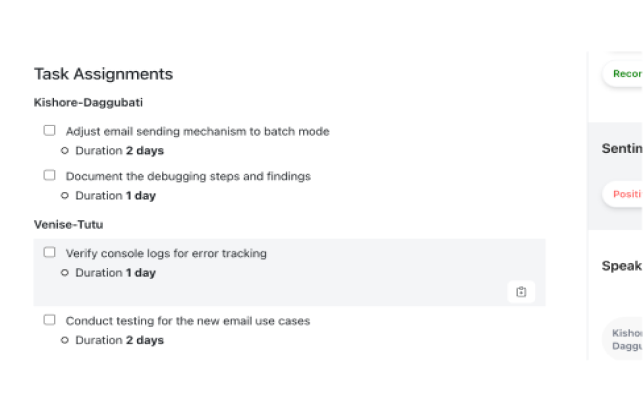643x410 pixels.
Task: Click the Venise-Tutu assignee heading
Action: pos(69,225)
